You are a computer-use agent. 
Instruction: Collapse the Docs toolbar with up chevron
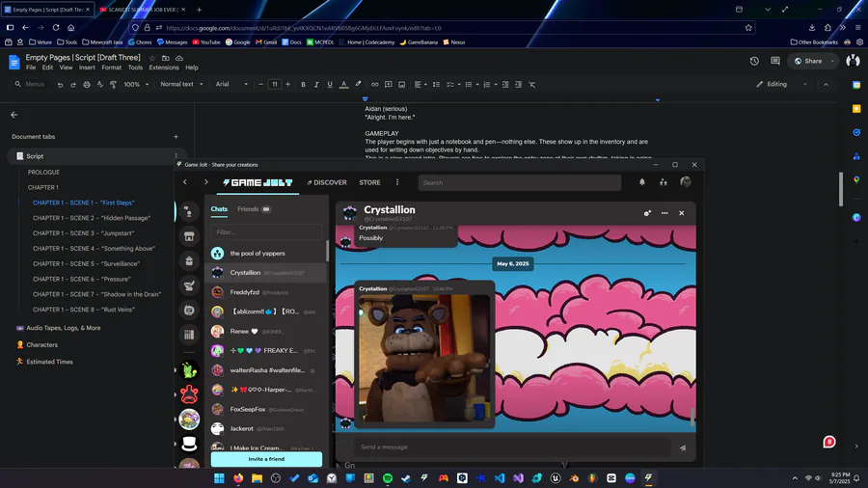pyautogui.click(x=826, y=84)
